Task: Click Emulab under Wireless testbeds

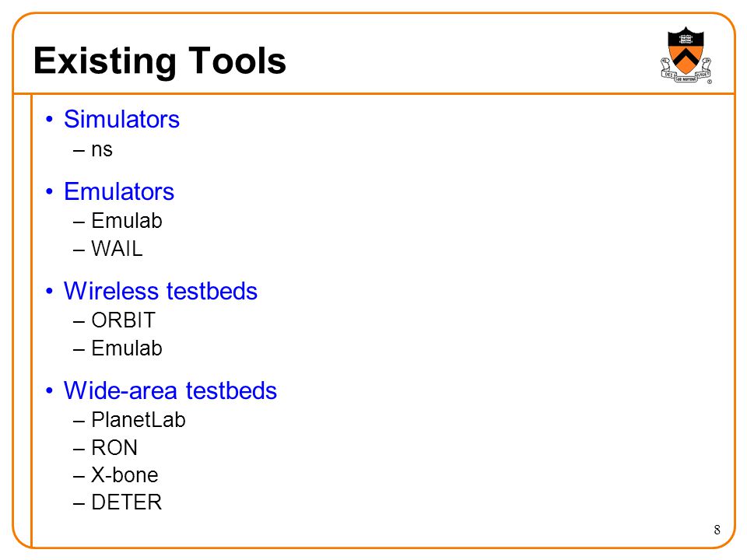Action: pyautogui.click(x=127, y=348)
